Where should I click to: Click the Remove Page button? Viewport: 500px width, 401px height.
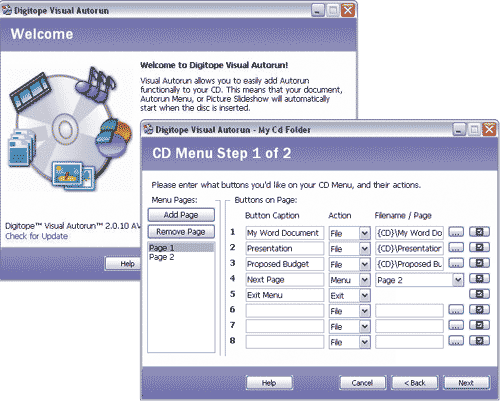(x=181, y=232)
